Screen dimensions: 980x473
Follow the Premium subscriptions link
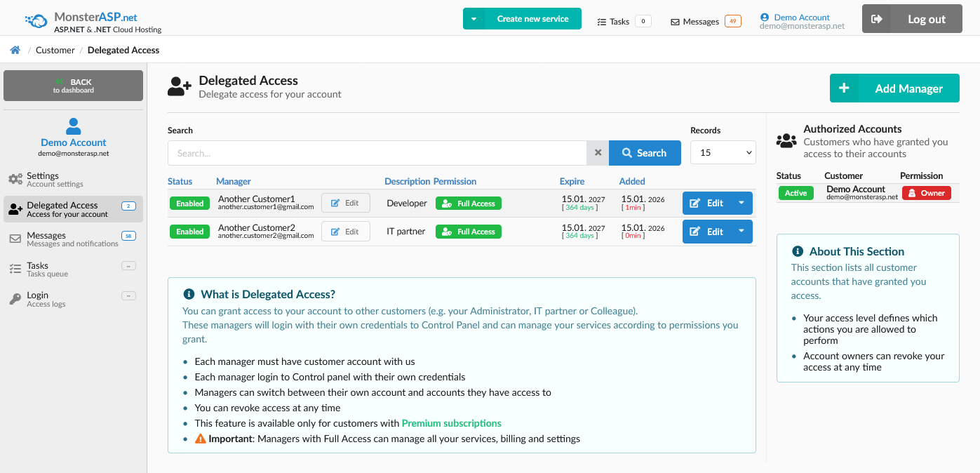(451, 423)
